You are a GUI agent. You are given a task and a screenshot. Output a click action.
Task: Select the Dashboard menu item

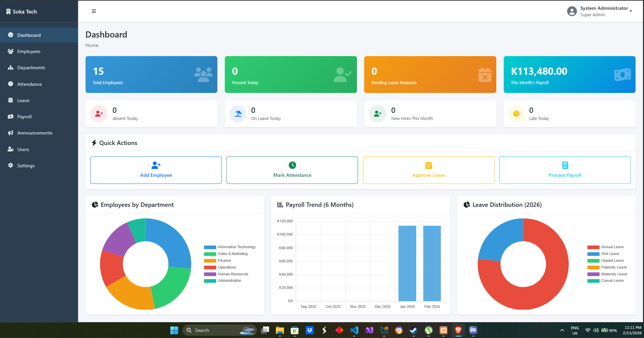point(29,35)
